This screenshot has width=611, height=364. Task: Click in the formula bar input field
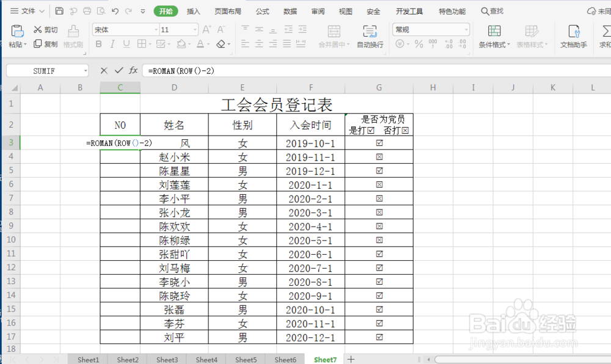click(376, 71)
